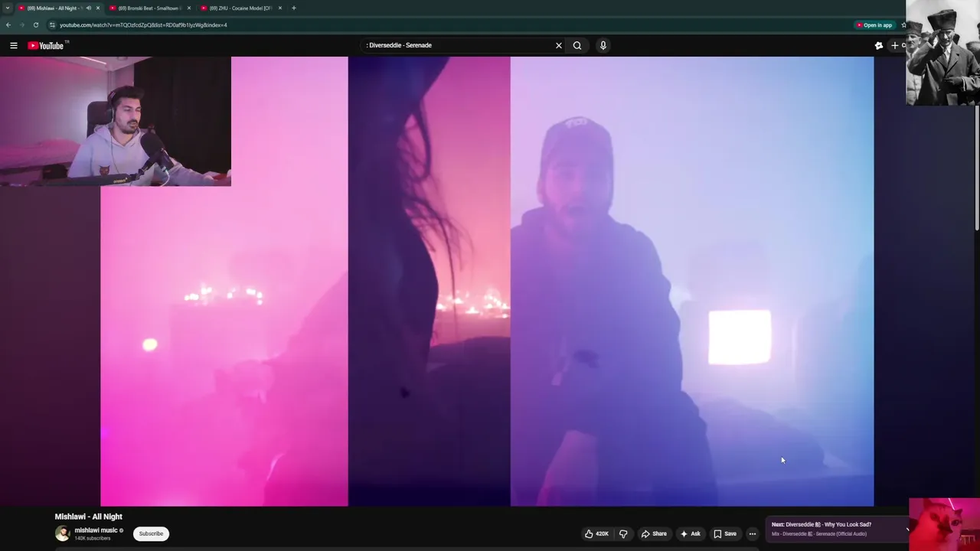The height and width of the screenshot is (551, 980).
Task: Subscribe to mishlawi music channel
Action: 151,533
